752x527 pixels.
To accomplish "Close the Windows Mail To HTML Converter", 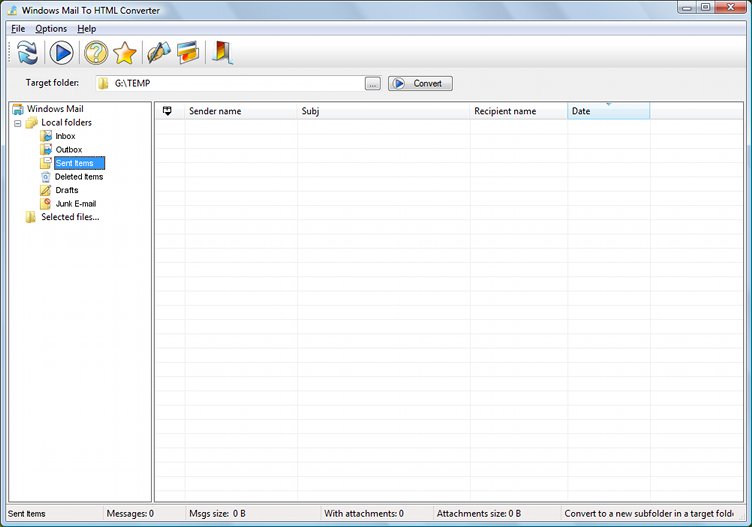I will coord(730,7).
